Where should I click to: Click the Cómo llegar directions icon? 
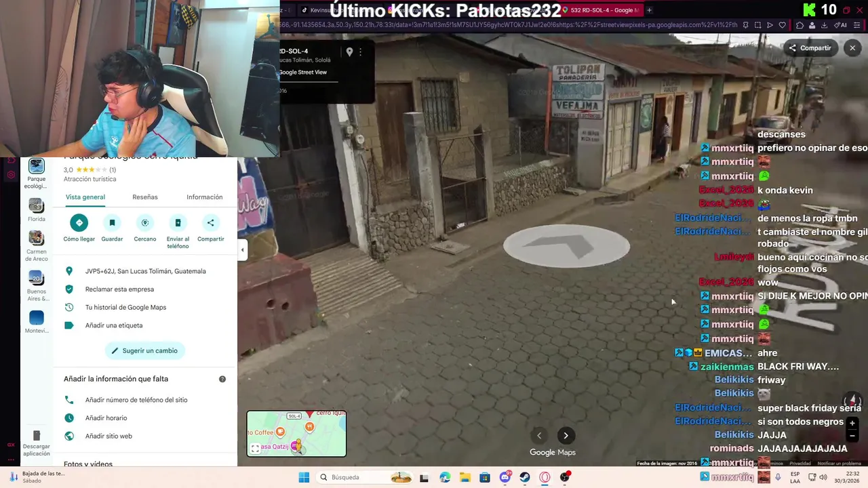point(79,222)
